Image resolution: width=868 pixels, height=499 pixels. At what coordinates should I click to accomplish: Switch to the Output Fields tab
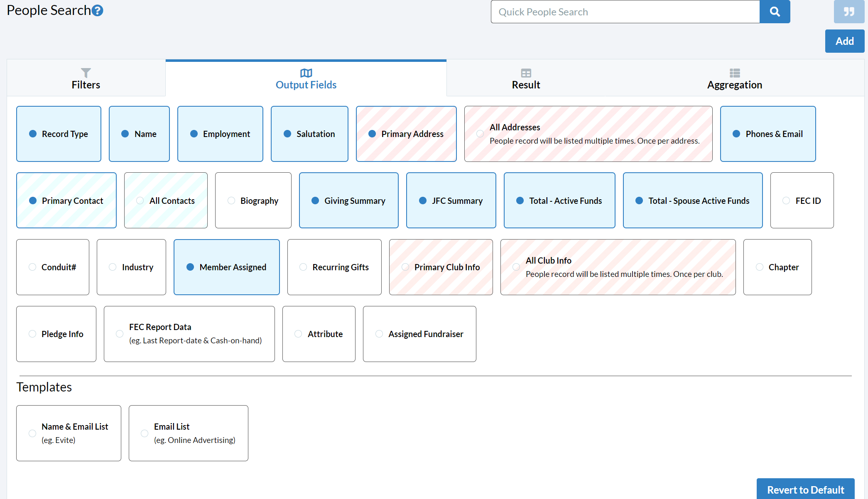point(306,78)
